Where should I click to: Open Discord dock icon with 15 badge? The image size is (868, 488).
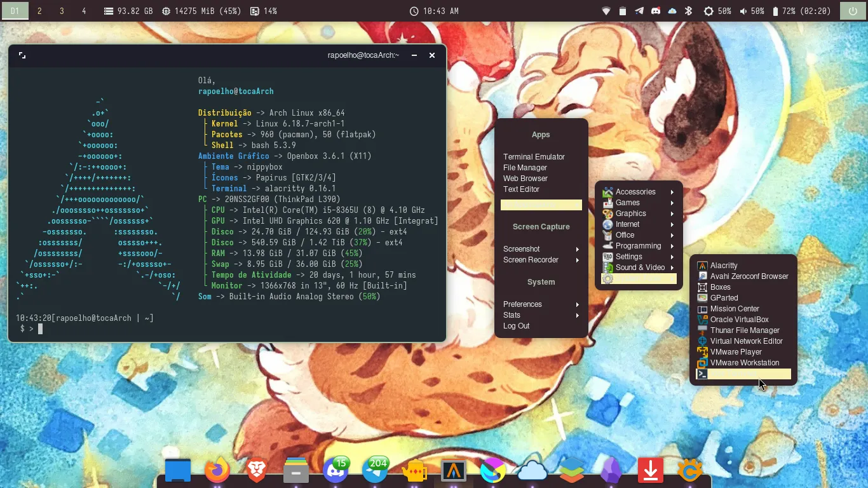336,471
